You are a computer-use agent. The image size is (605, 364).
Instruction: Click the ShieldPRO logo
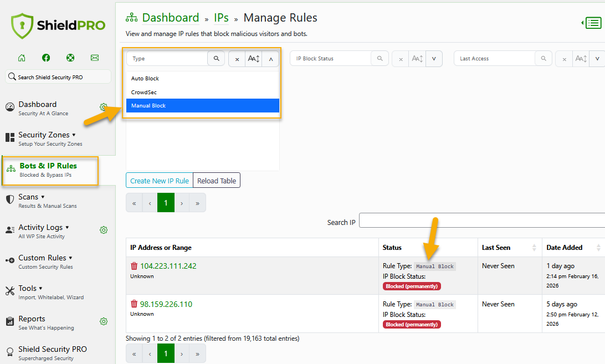coord(58,25)
